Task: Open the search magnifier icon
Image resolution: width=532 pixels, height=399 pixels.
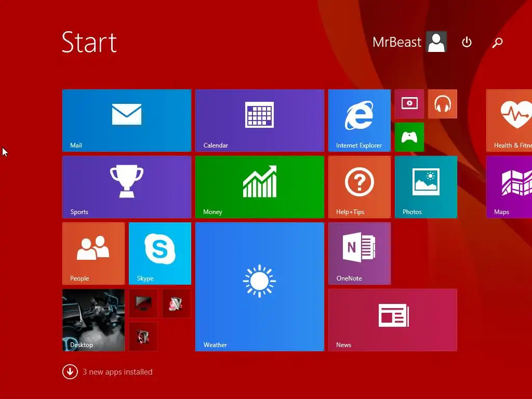Action: coord(497,42)
